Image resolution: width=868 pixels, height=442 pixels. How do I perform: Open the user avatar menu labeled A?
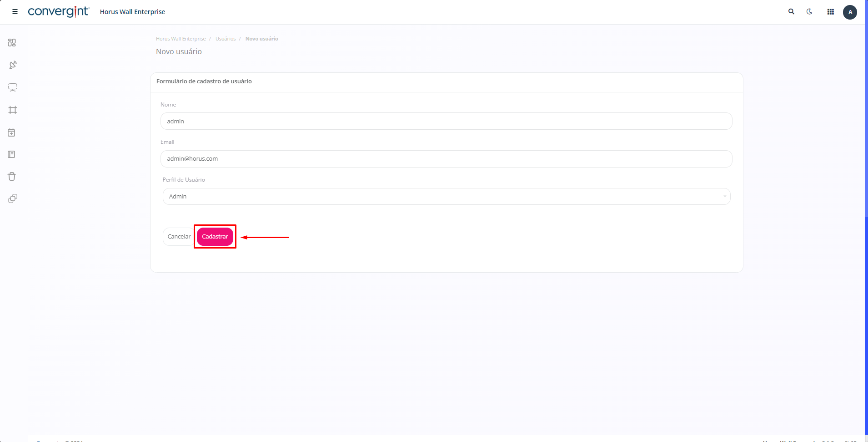849,12
